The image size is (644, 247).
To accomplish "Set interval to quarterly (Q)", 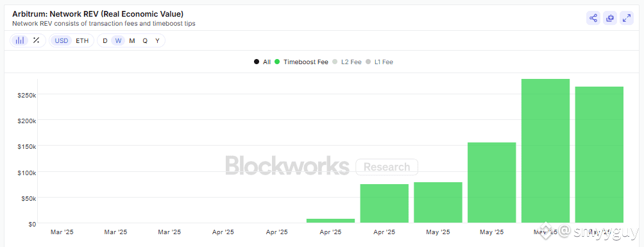I will point(145,40).
